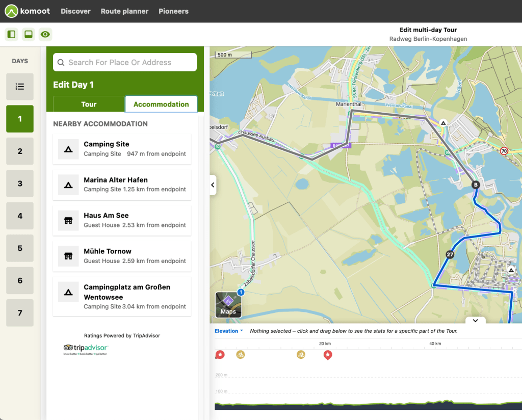Click the search magnifier in the place search field
This screenshot has height=420, width=522.
tap(61, 62)
